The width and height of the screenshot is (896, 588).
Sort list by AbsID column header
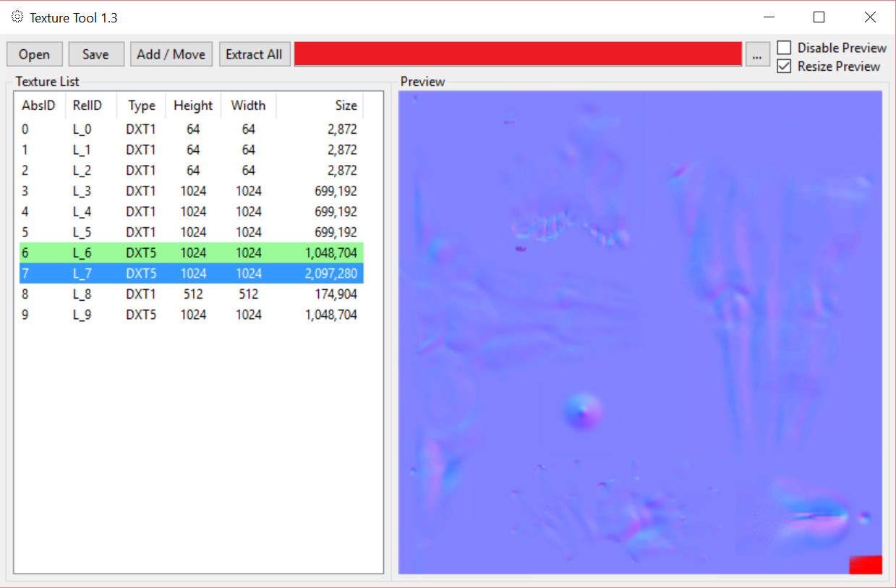39,106
